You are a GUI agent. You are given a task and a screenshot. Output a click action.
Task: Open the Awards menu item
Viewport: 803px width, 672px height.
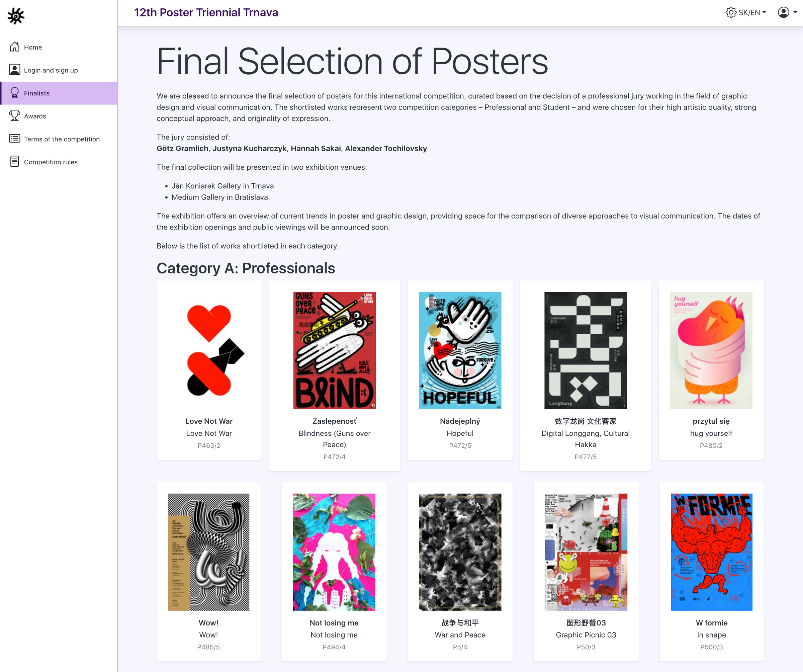[35, 116]
